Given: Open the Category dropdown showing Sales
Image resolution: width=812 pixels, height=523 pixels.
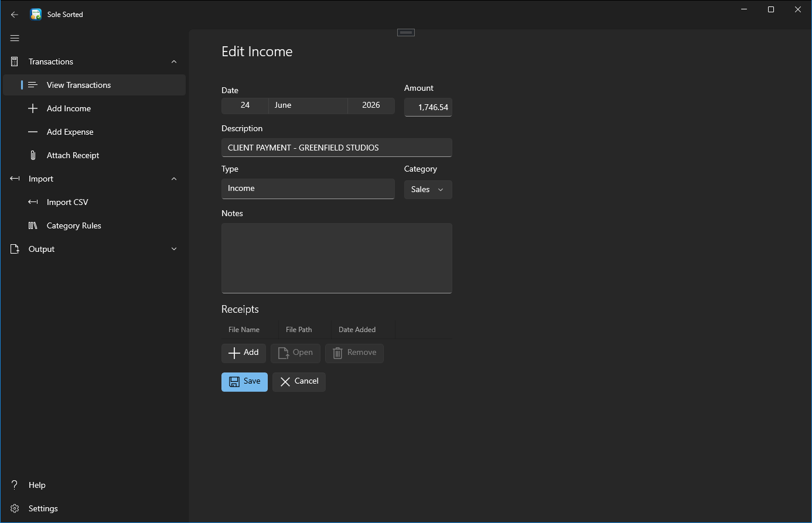Looking at the screenshot, I should 428,190.
